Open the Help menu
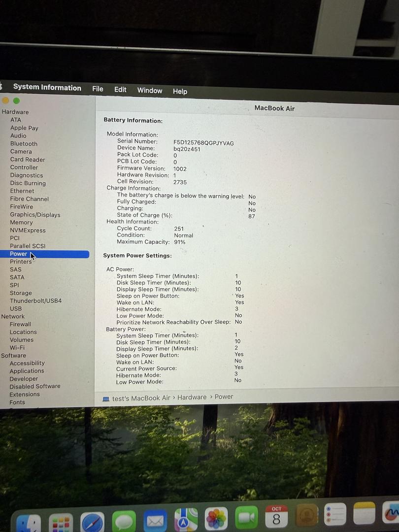The height and width of the screenshot is (532, 399). [x=180, y=91]
